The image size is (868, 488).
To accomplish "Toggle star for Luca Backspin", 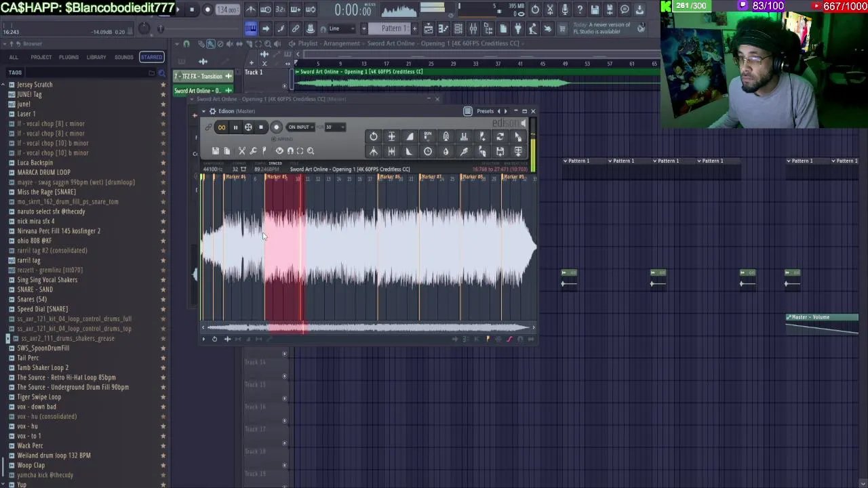I will (x=163, y=163).
